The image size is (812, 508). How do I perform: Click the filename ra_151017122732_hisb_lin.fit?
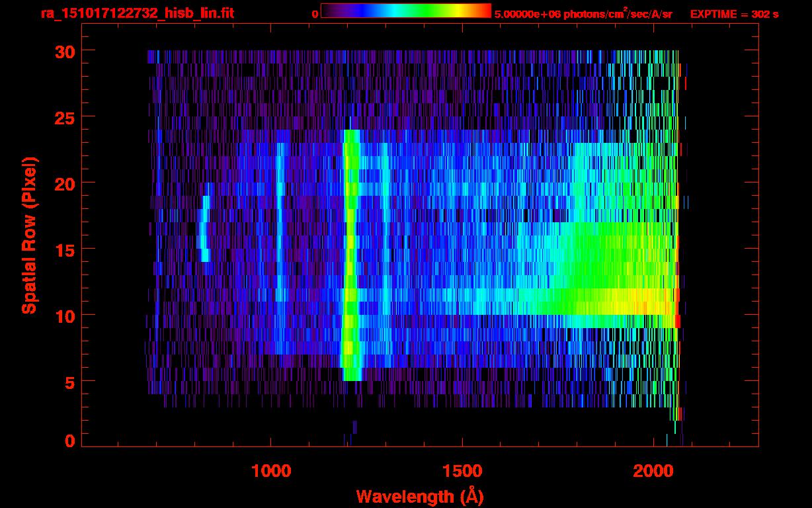click(137, 13)
